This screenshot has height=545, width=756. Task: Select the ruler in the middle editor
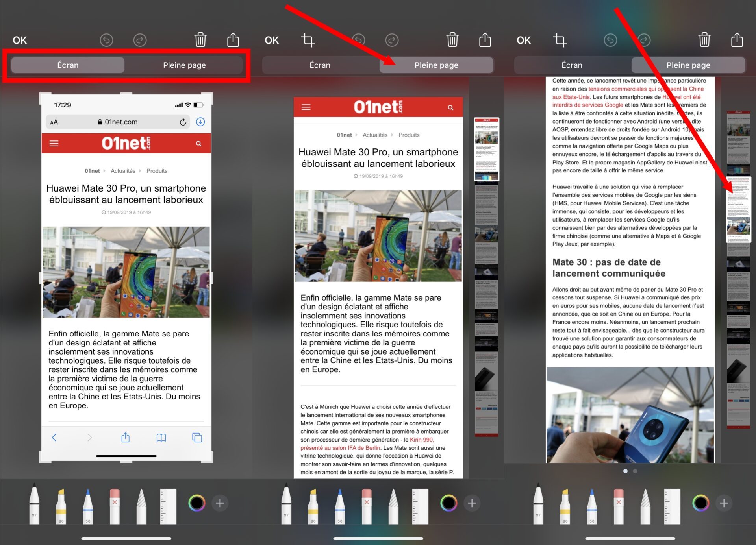[420, 506]
